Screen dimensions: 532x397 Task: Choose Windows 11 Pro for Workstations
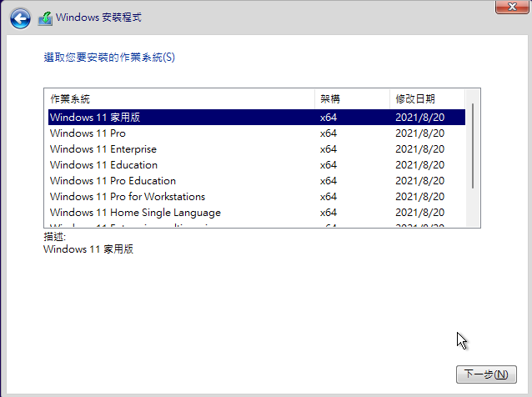[257, 197]
